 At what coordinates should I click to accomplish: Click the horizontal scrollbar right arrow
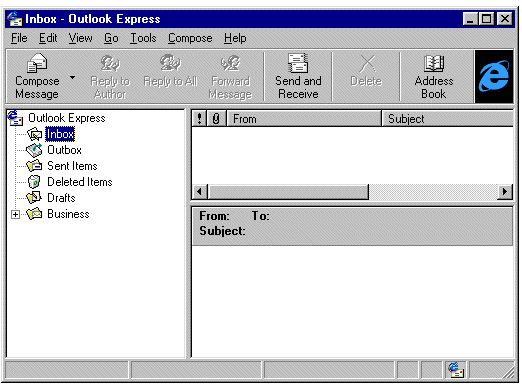pos(505,192)
